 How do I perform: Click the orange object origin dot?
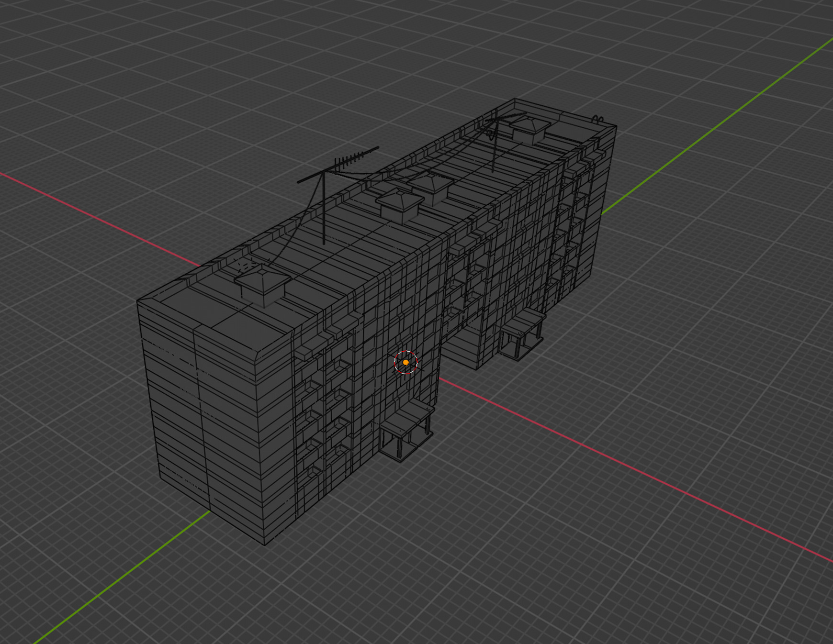405,362
